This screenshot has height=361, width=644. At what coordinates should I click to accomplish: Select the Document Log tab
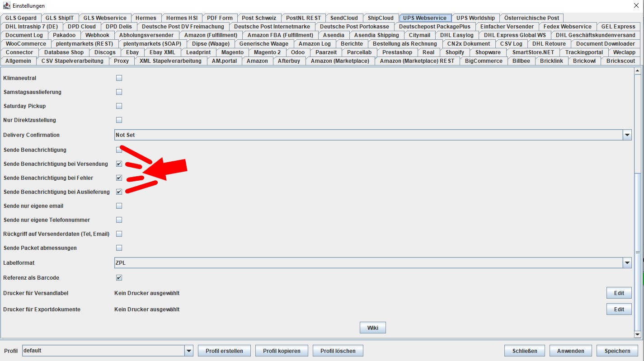pyautogui.click(x=24, y=35)
